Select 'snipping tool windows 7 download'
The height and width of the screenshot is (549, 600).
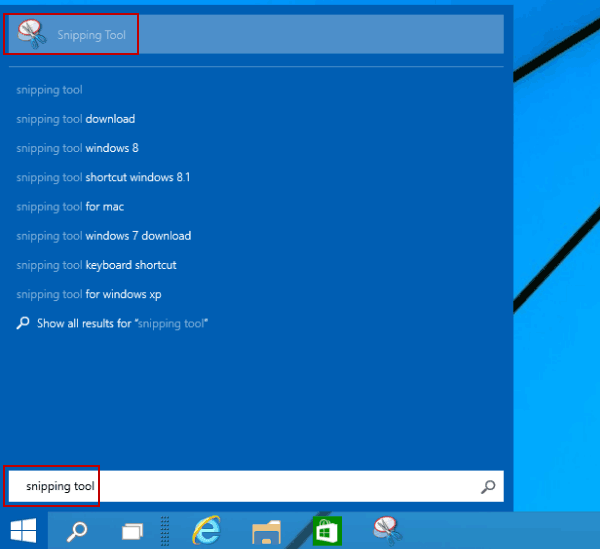tap(104, 236)
